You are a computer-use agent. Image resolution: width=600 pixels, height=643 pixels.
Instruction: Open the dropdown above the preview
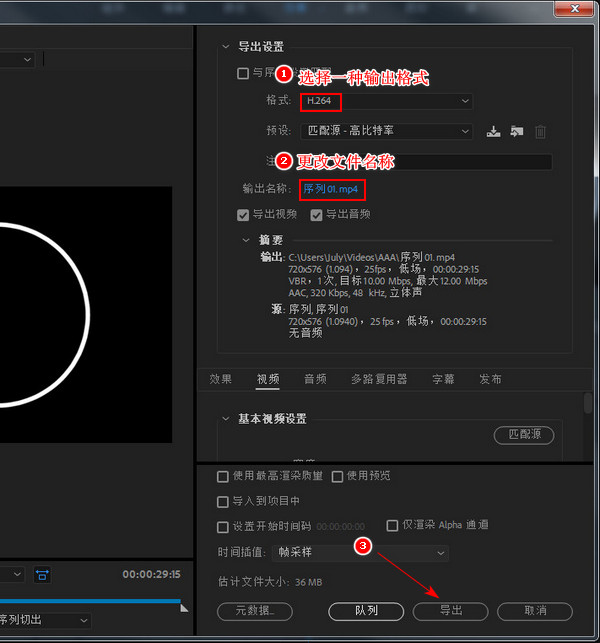[16, 60]
